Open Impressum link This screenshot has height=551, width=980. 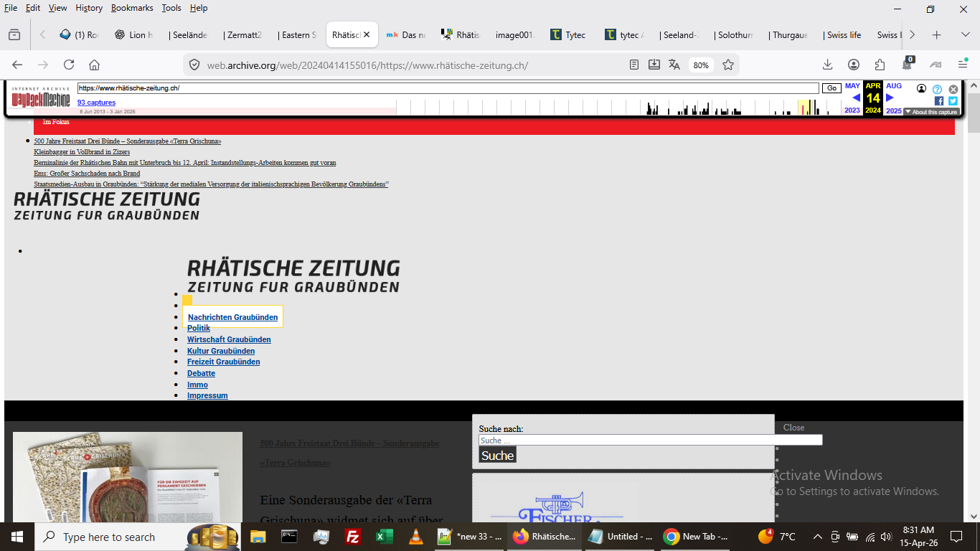pos(207,395)
